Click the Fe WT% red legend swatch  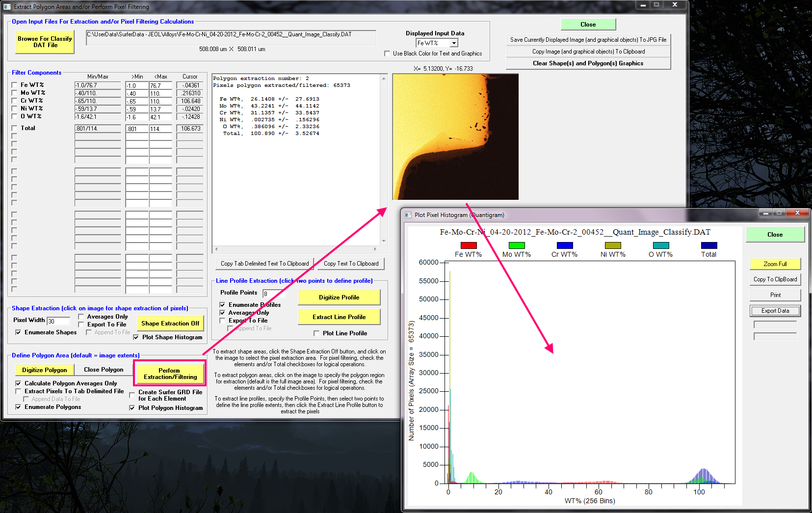click(x=469, y=245)
